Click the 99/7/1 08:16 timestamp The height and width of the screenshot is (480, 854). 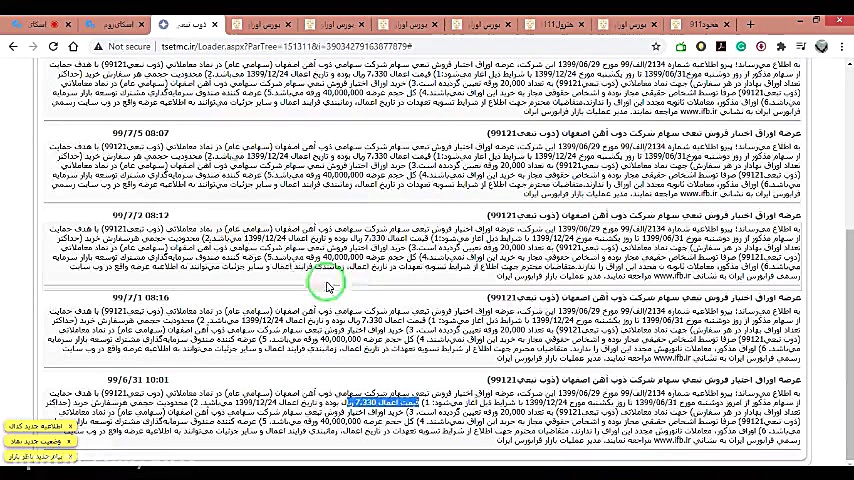click(x=141, y=298)
